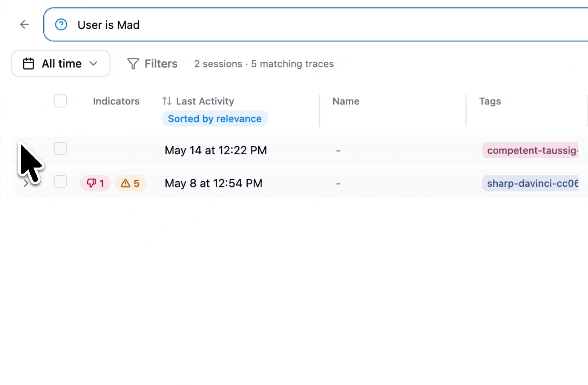Click the Sorted by relevance pill

(x=215, y=119)
